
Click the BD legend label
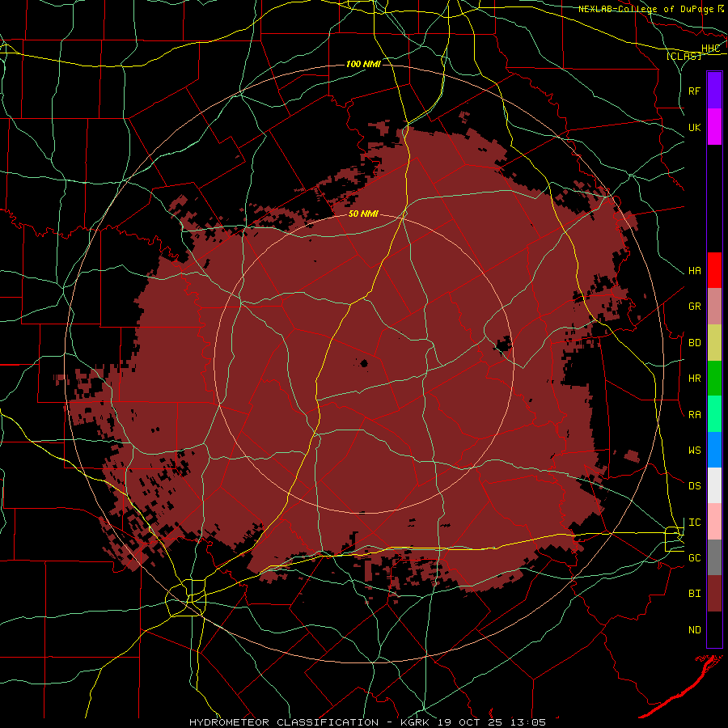694,343
